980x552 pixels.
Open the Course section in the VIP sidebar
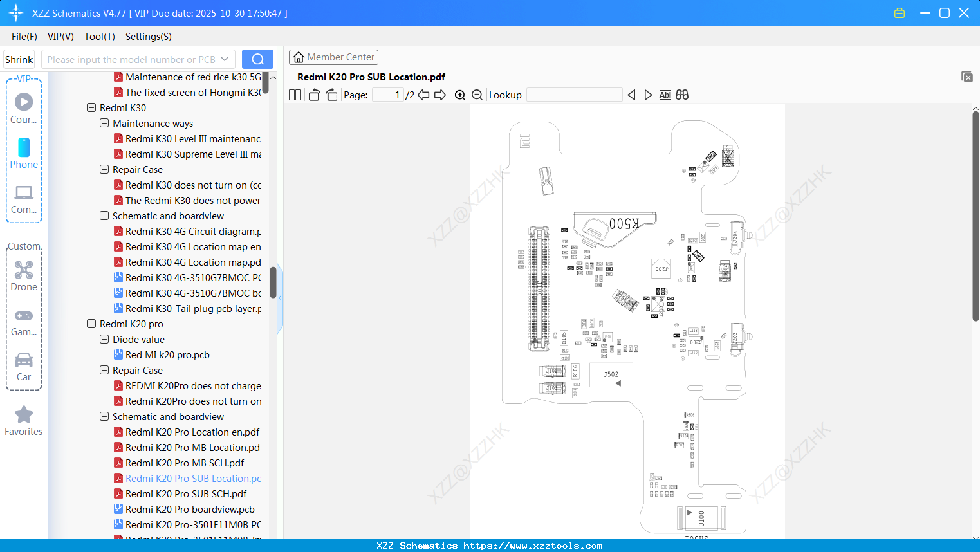(x=24, y=108)
